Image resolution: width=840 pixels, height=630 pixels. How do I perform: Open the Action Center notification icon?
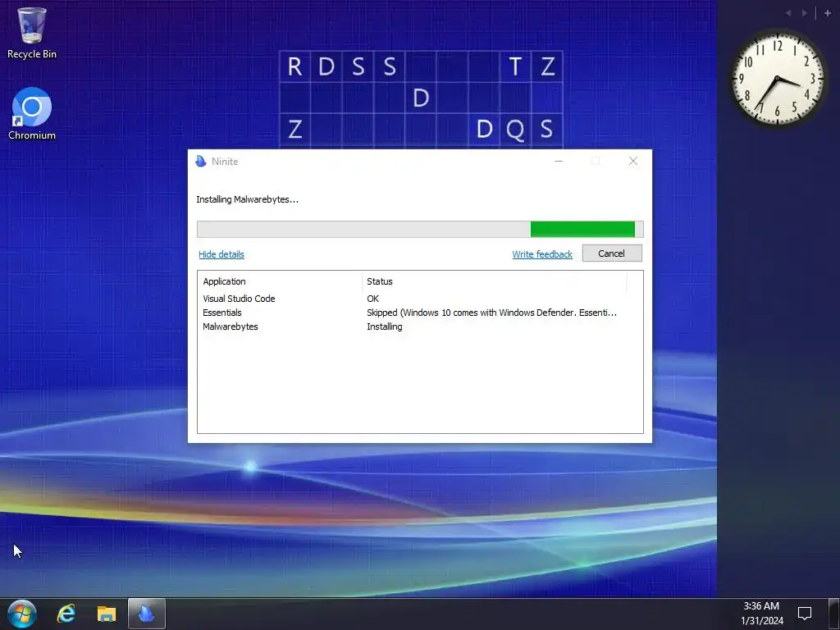click(x=804, y=614)
